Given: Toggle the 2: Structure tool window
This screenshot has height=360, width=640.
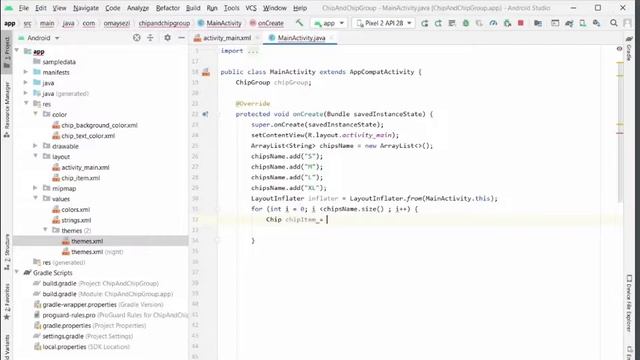Looking at the screenshot, I should [x=7, y=252].
